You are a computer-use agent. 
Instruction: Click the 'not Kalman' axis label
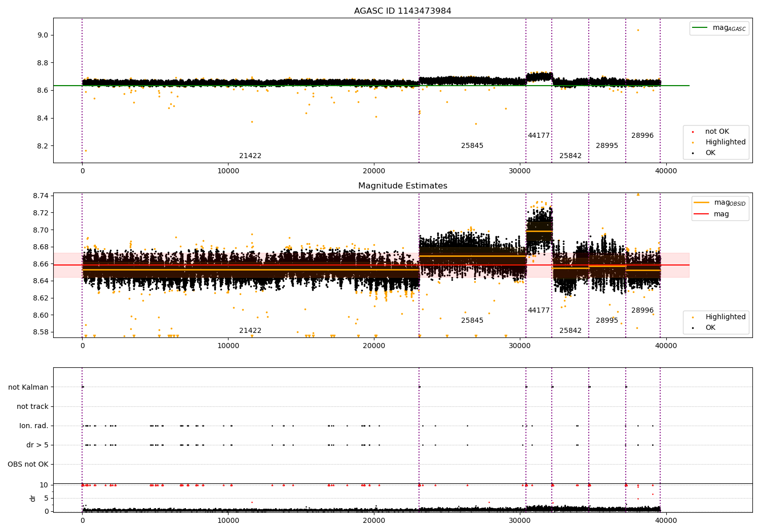28,388
